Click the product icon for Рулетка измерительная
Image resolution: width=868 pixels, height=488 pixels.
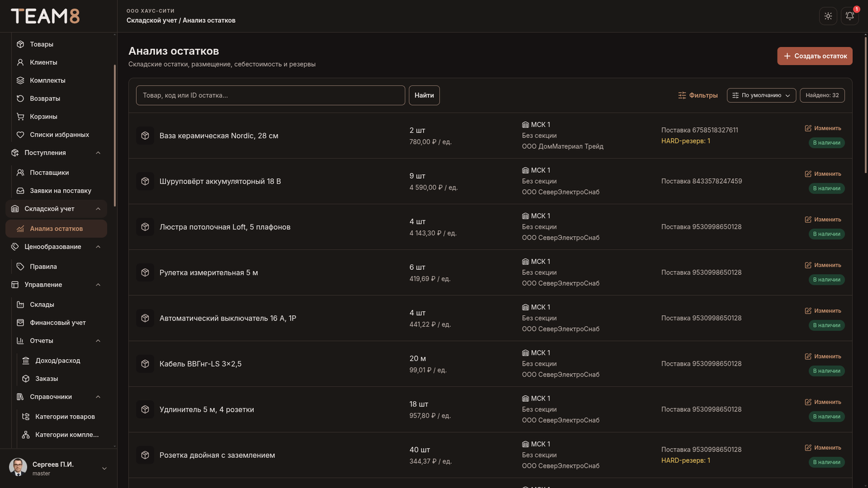(x=145, y=272)
